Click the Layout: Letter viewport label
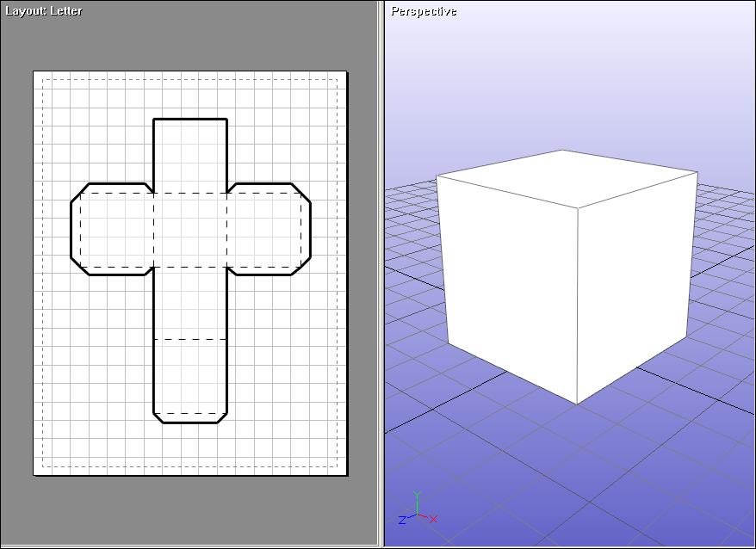This screenshot has width=756, height=549. click(x=44, y=11)
